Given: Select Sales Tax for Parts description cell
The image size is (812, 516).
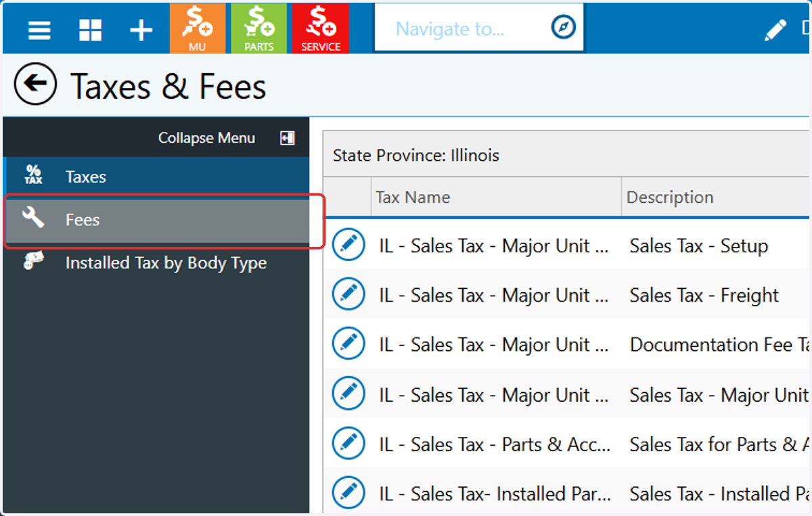Looking at the screenshot, I should pyautogui.click(x=719, y=445).
